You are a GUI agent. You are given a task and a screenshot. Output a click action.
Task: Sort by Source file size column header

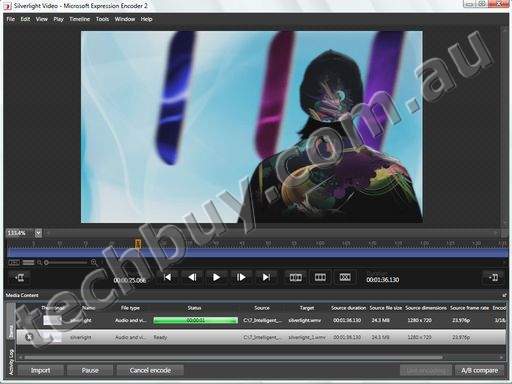[x=386, y=308]
